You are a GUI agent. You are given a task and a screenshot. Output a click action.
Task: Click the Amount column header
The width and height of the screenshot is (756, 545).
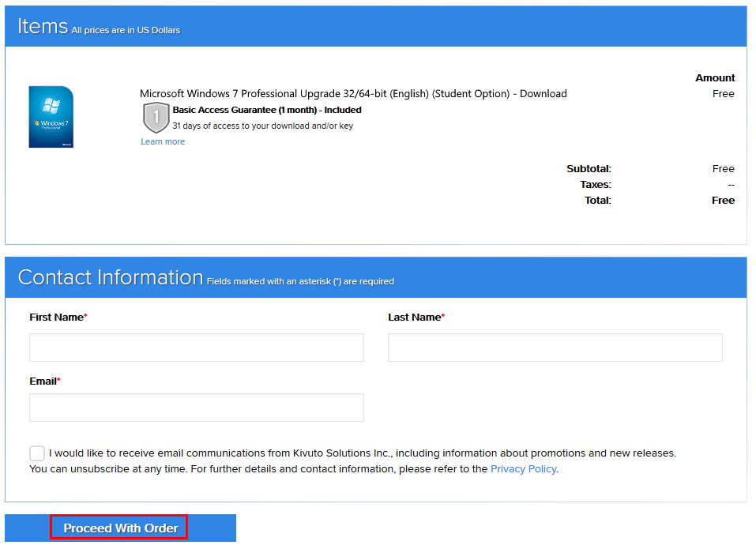click(715, 78)
